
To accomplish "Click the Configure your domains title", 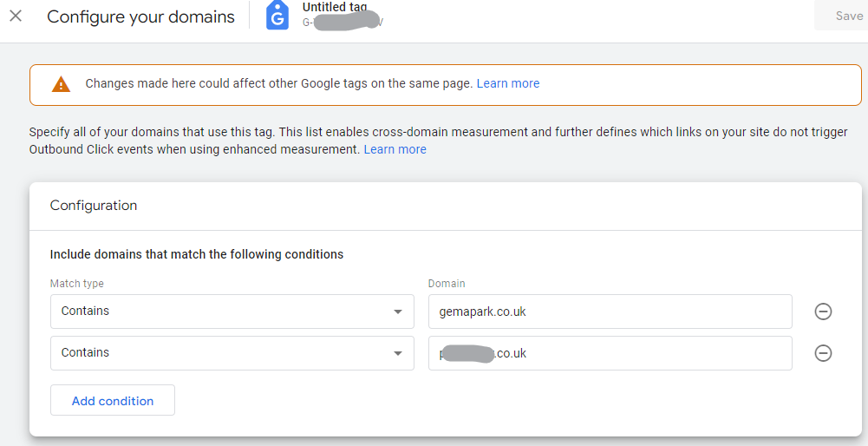I will pos(140,17).
